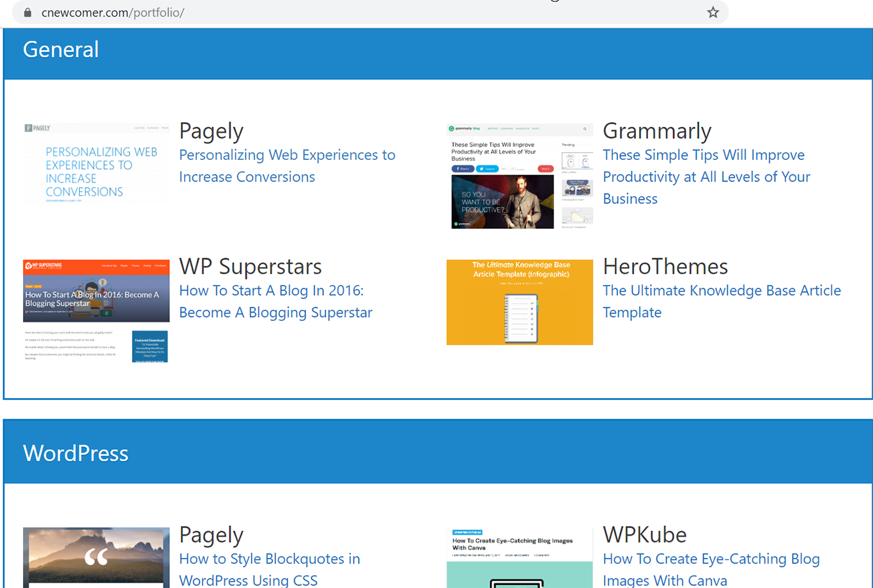Screen dimensions: 873x588
Task: Click the orange HeroThemes infographic thumbnail
Action: (x=520, y=302)
